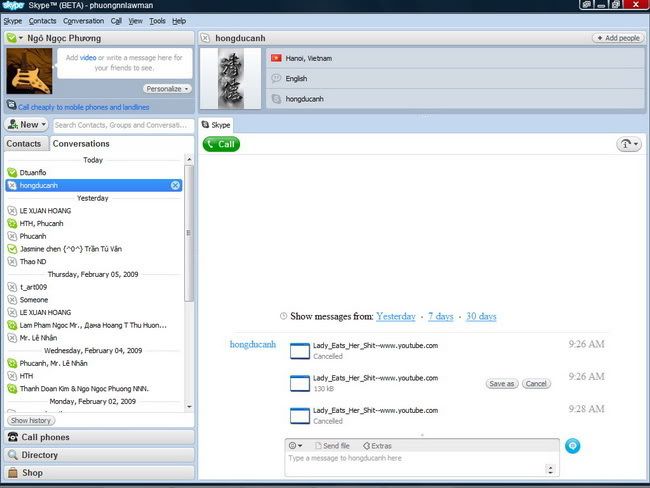
Task: Expand the Personalize dropdown
Action: tap(167, 89)
